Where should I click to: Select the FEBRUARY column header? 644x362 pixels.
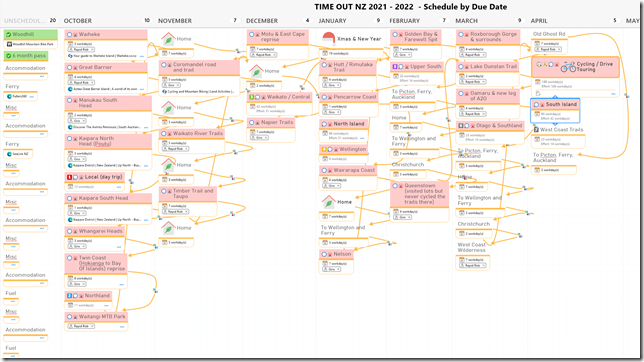405,21
